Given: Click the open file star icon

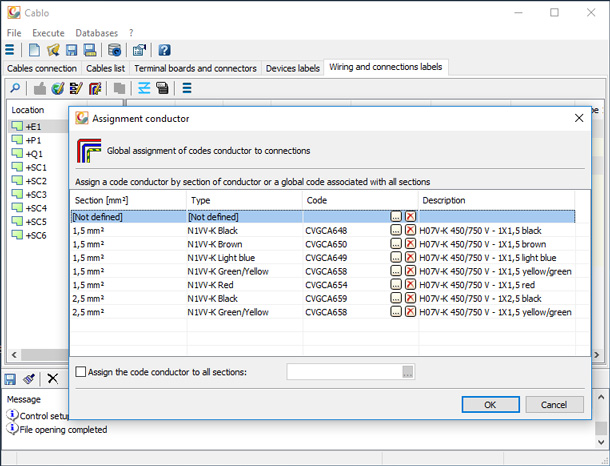Looking at the screenshot, I should click(x=53, y=50).
